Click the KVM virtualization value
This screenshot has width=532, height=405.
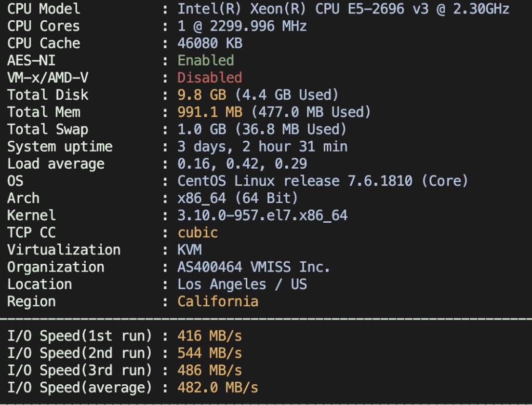tap(190, 249)
